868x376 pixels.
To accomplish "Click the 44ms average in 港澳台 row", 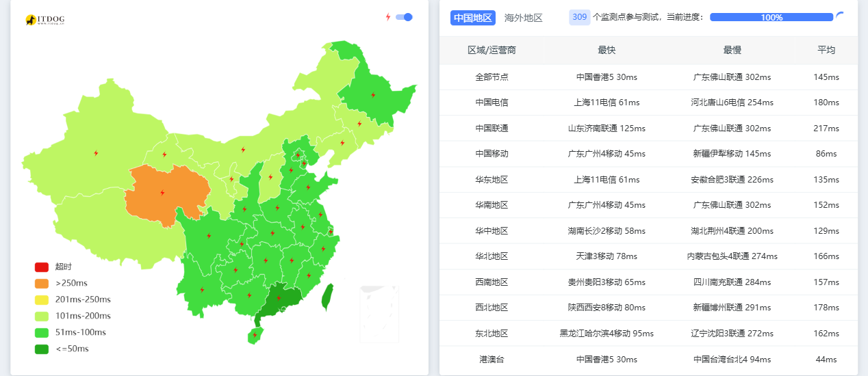I will click(826, 359).
